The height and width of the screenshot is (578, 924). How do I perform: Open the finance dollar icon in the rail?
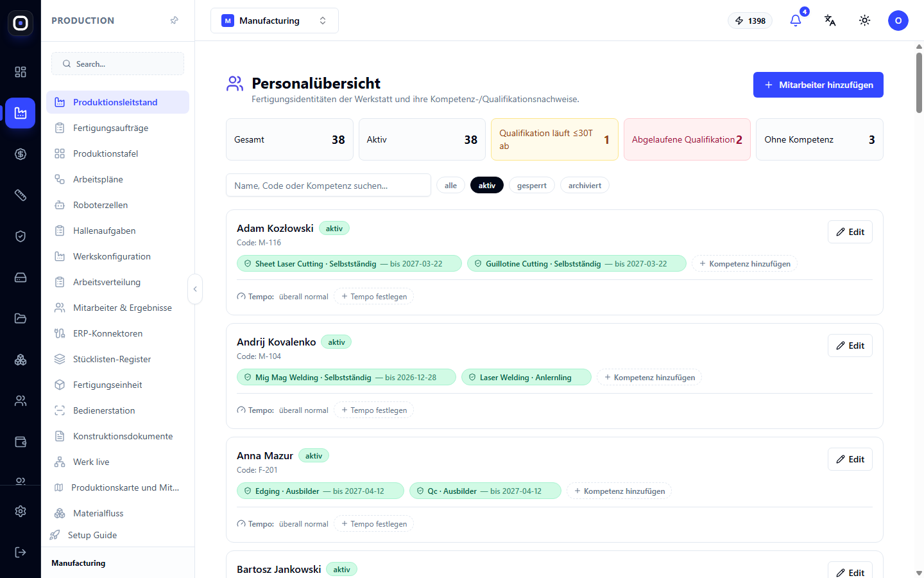(x=21, y=154)
